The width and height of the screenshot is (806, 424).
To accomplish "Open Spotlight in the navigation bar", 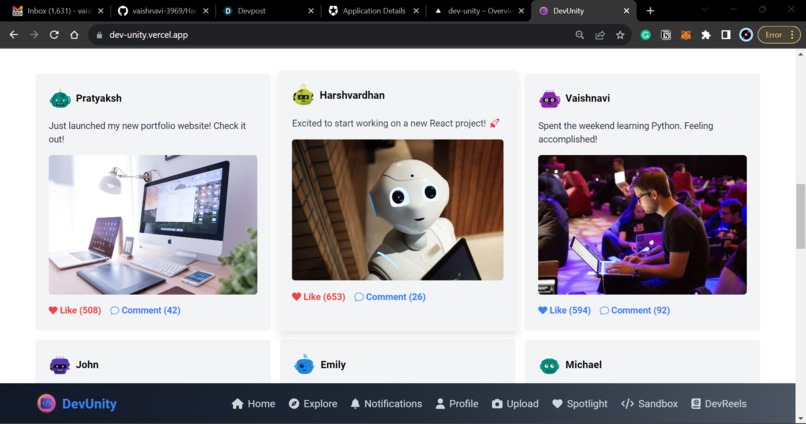I will [x=580, y=404].
